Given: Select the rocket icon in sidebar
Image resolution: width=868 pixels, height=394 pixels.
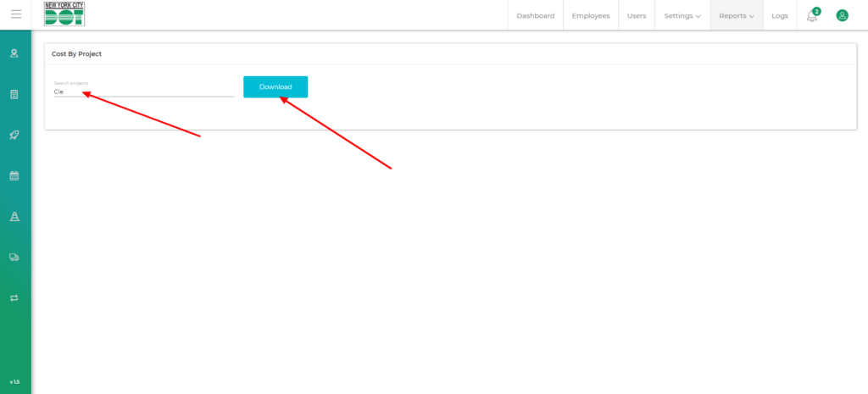Looking at the screenshot, I should click(14, 135).
